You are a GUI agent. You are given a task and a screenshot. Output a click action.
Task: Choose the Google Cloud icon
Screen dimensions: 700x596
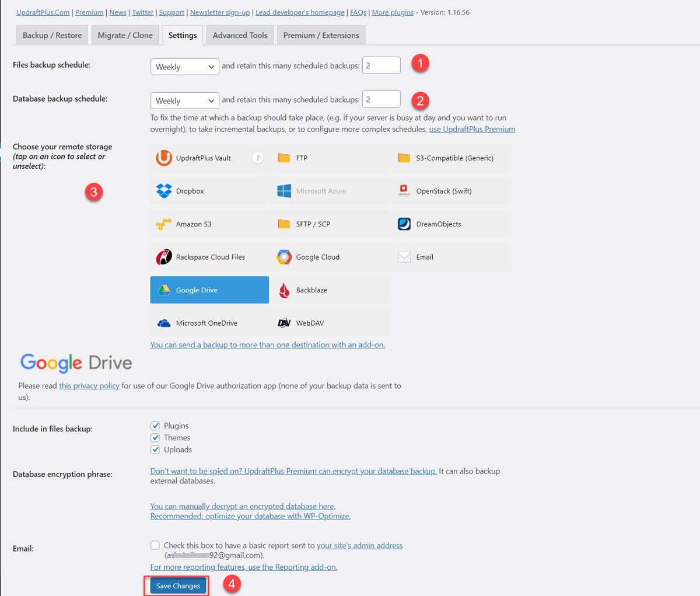[284, 257]
